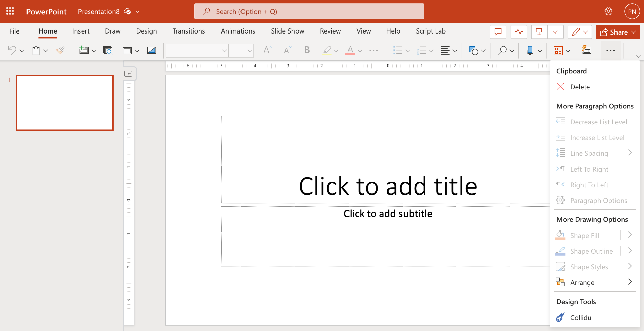Click the Share button
Viewport: 644px width, 331px height.
click(618, 32)
